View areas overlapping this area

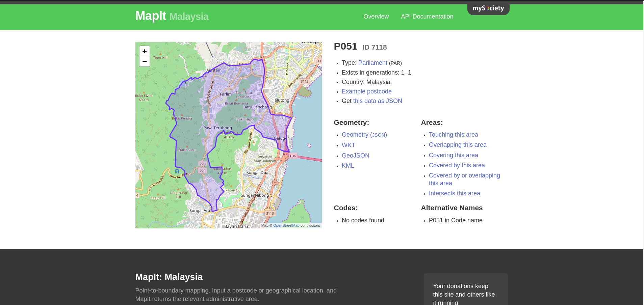click(458, 145)
